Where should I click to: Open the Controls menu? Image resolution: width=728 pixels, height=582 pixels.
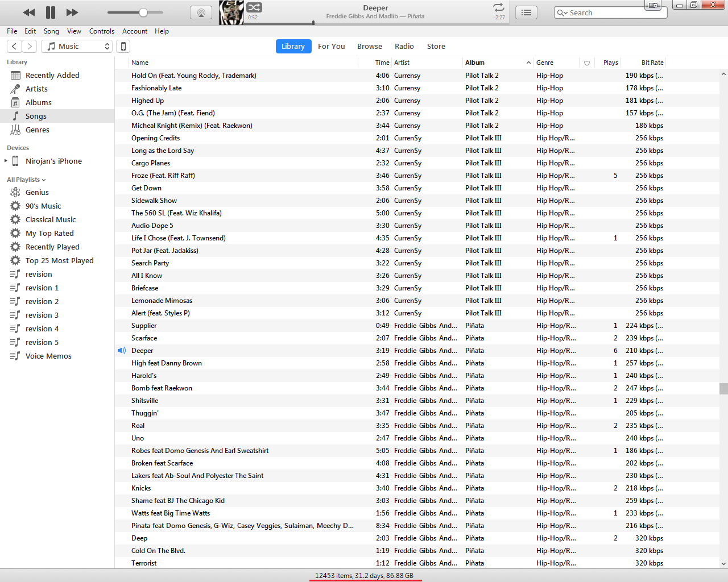101,31
